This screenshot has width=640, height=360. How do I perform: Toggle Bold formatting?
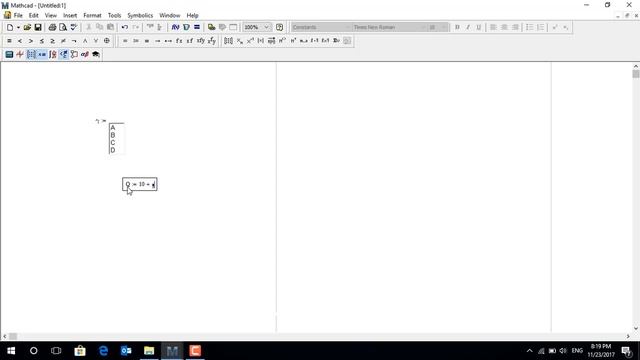tap(457, 27)
